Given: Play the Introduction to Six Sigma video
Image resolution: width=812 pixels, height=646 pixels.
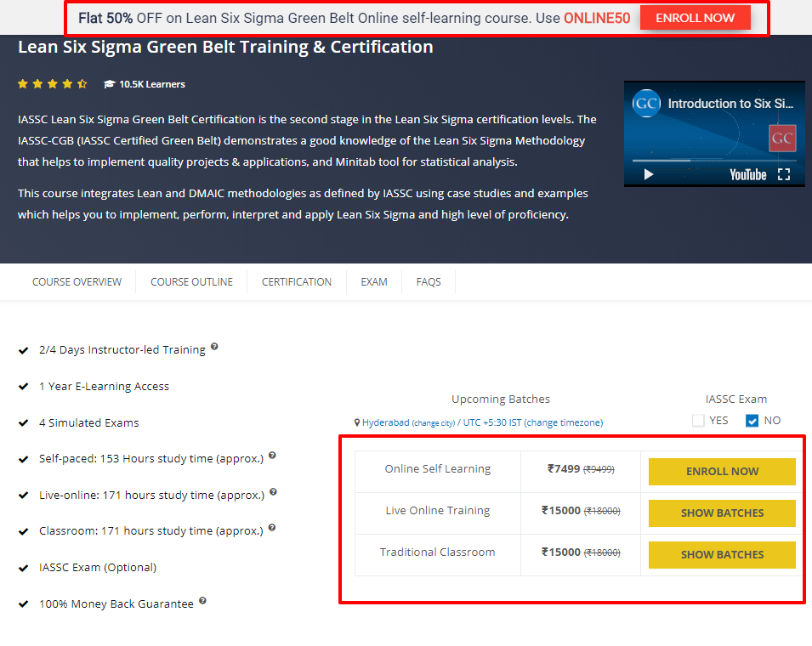Looking at the screenshot, I should click(649, 174).
